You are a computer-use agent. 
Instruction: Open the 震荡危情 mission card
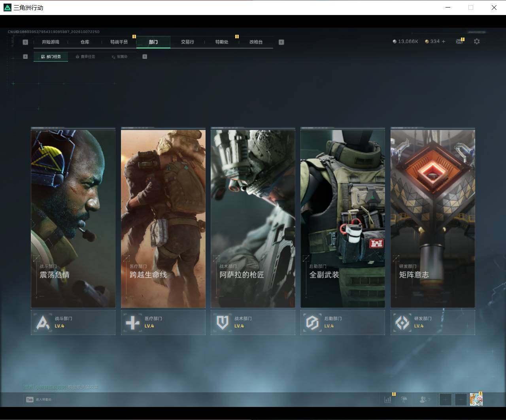73,218
